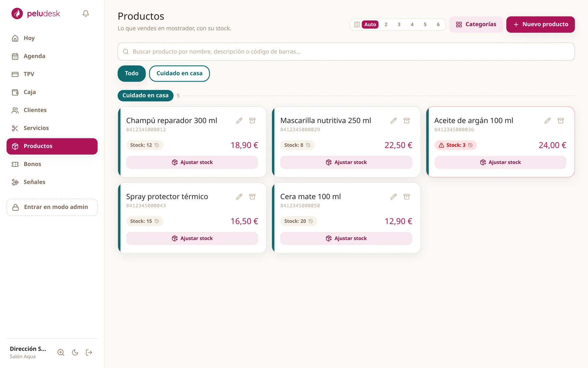
Task: Edit Champú reparador 300 ml with pencil icon
Action: [239, 121]
